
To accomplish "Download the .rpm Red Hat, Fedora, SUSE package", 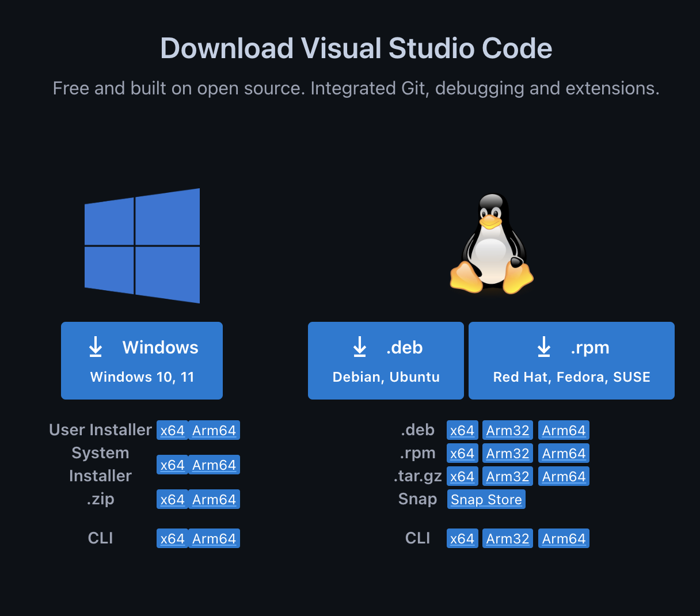I will (x=572, y=360).
